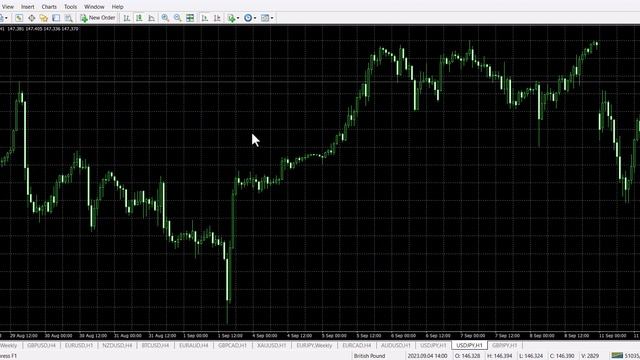Click the '29 Aug 12:00' time axis label
640x360 pixels.
tap(24, 336)
